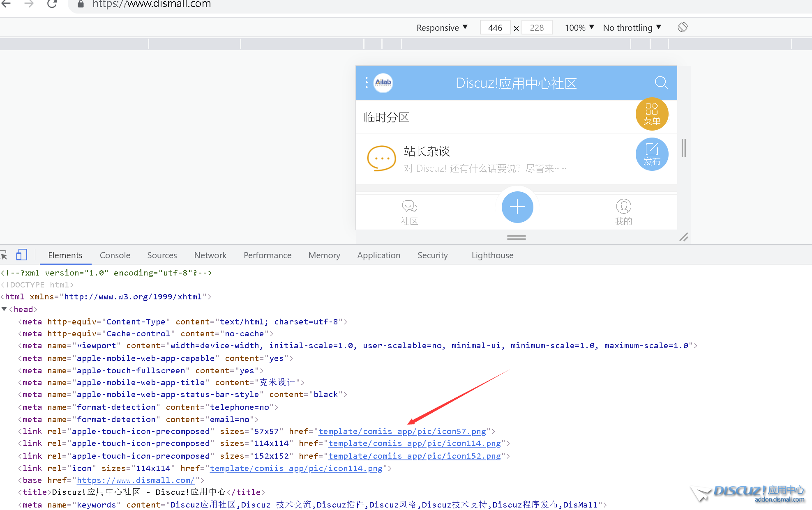Click the viewport bottom-edge resize handle
Image resolution: width=812 pixels, height=510 pixels.
tap(517, 237)
